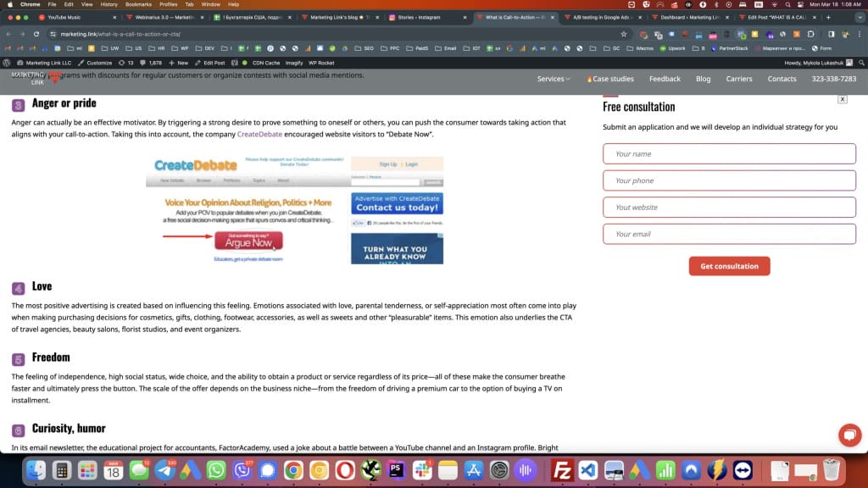Open the CreateDebate hyperlink
Screen dimensions: 868x488
pos(259,134)
